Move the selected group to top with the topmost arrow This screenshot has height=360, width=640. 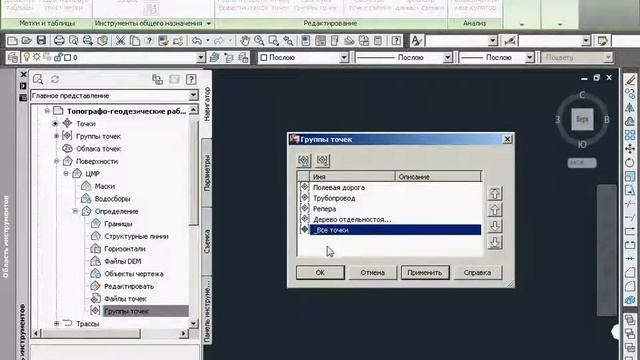[x=495, y=193]
